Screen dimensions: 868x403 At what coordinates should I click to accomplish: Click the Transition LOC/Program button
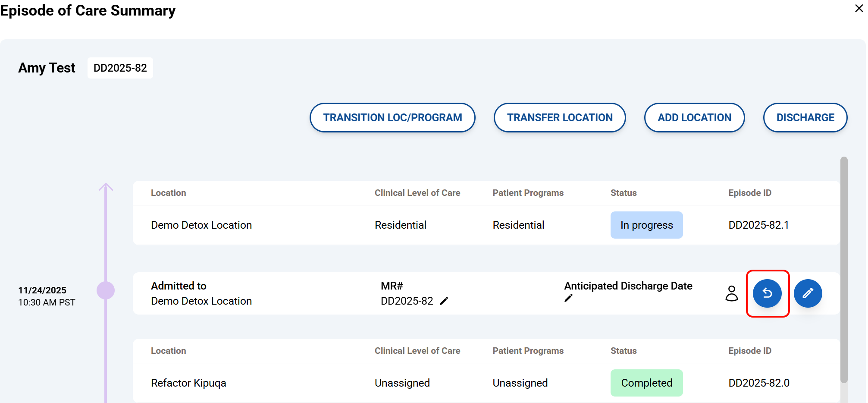point(392,117)
